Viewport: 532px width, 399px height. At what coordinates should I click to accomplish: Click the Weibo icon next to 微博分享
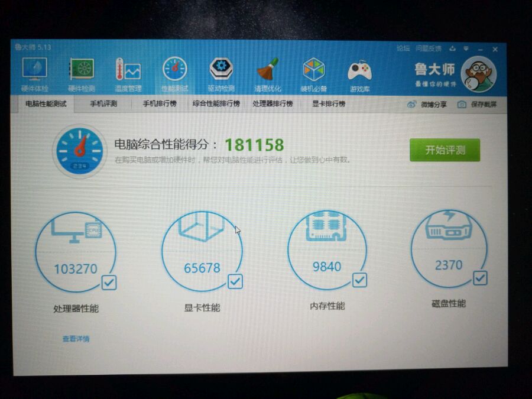tap(411, 104)
